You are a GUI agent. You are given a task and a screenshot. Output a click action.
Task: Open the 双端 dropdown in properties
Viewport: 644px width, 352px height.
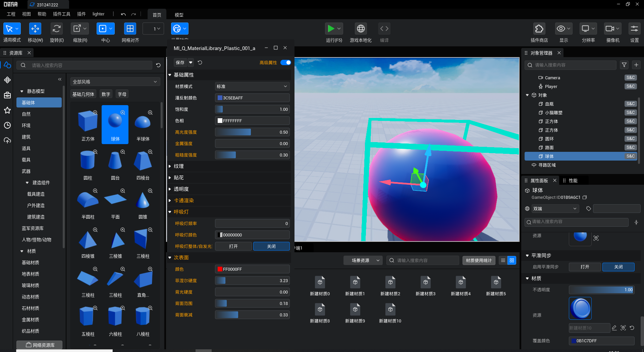[x=555, y=209]
